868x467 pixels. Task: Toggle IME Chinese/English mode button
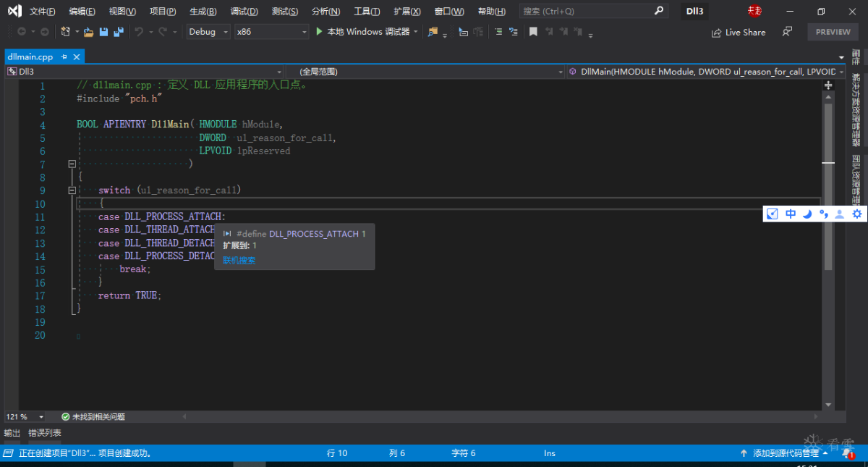(791, 214)
